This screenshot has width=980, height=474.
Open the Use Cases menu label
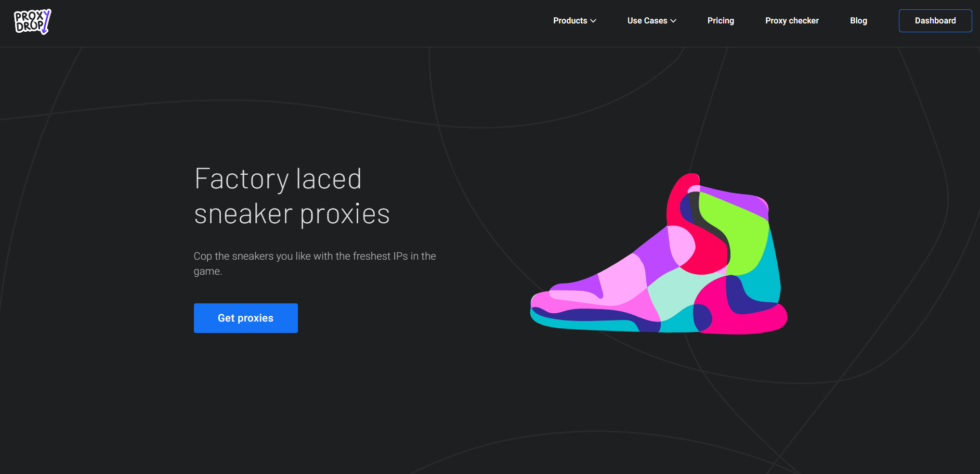(647, 21)
